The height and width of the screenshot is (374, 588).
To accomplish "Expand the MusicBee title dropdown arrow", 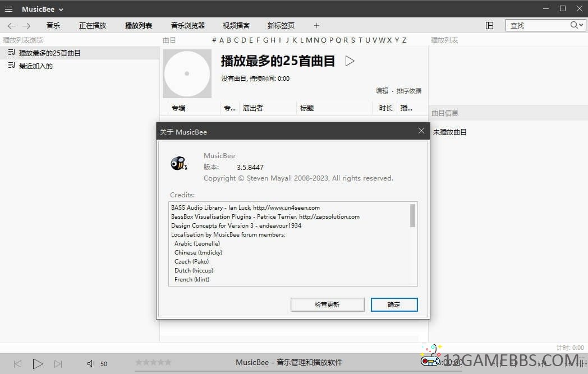I will (x=61, y=10).
